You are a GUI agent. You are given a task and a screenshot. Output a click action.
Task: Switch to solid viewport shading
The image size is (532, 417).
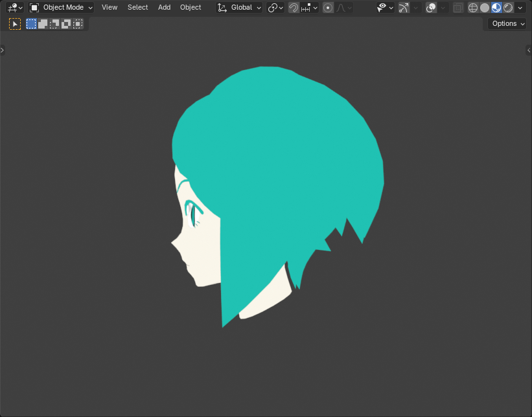tap(485, 8)
